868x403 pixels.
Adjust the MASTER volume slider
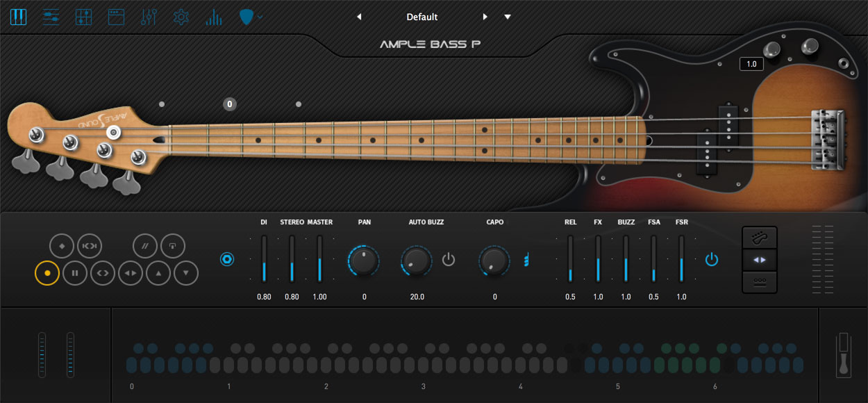point(319,258)
